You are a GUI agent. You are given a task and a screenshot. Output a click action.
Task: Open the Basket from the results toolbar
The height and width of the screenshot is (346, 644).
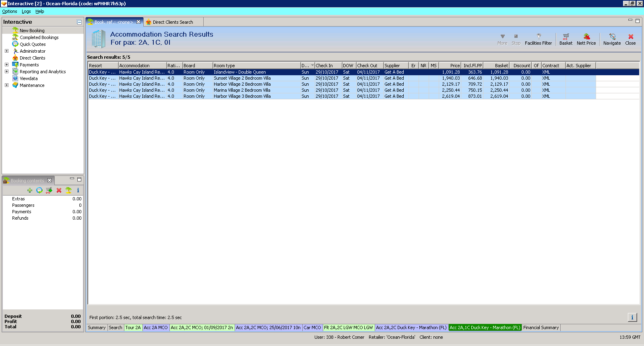tap(566, 39)
